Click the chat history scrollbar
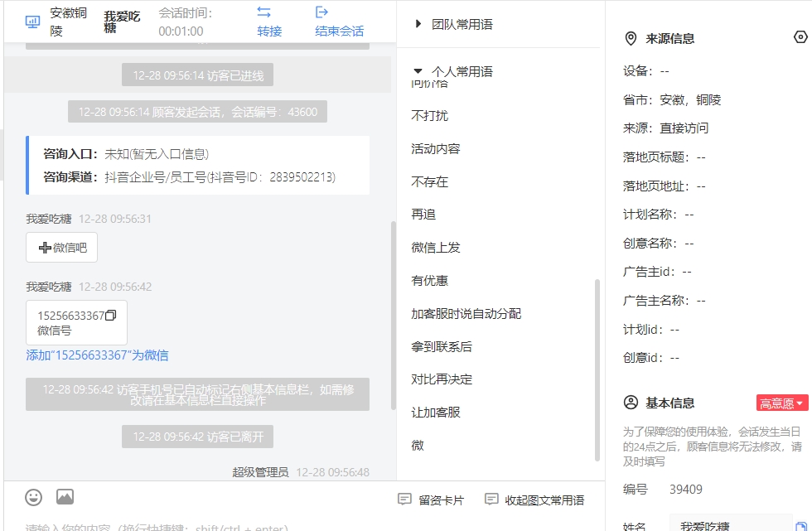This screenshot has height=531, width=812. pyautogui.click(x=394, y=316)
